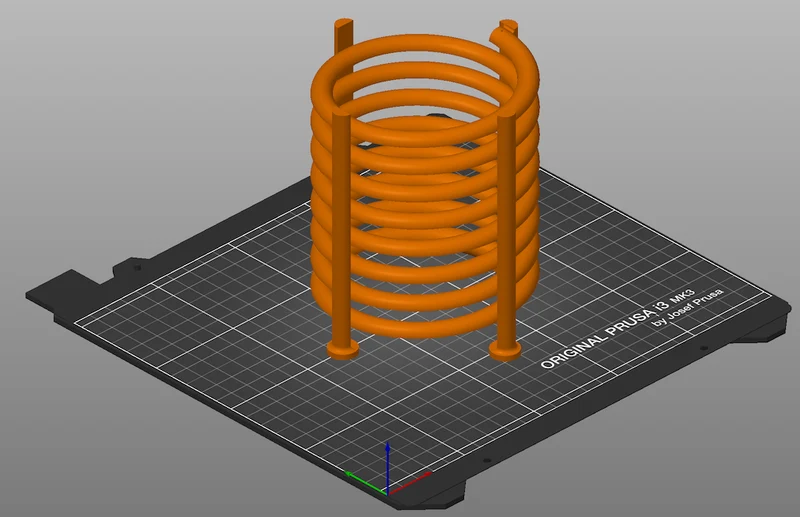This screenshot has height=517, width=800.
Task: Click the red X axis arrow
Action: [x=410, y=483]
